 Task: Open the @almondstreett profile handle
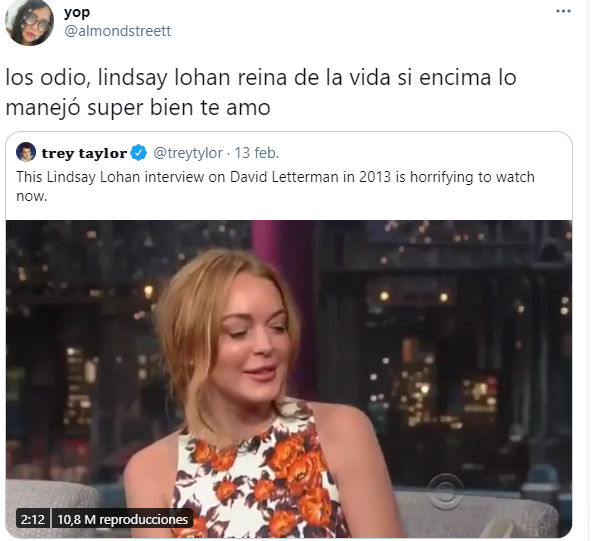pyautogui.click(x=118, y=31)
